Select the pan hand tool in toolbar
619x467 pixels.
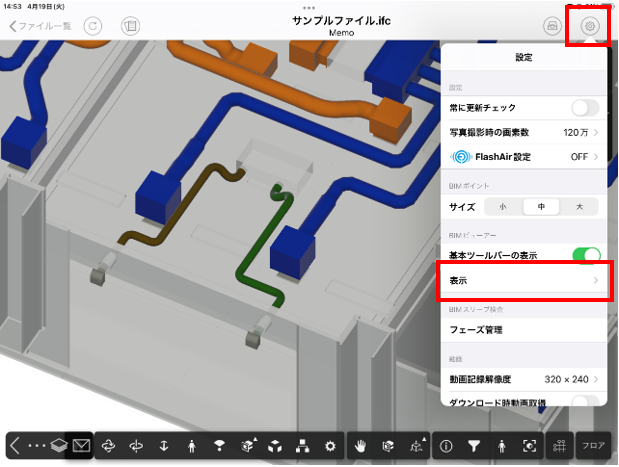pyautogui.click(x=360, y=445)
